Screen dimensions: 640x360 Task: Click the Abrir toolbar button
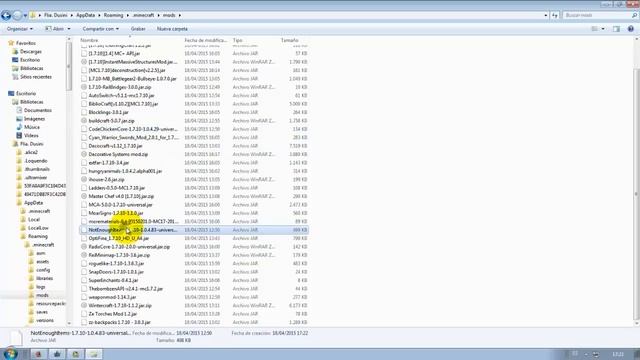tap(55, 29)
